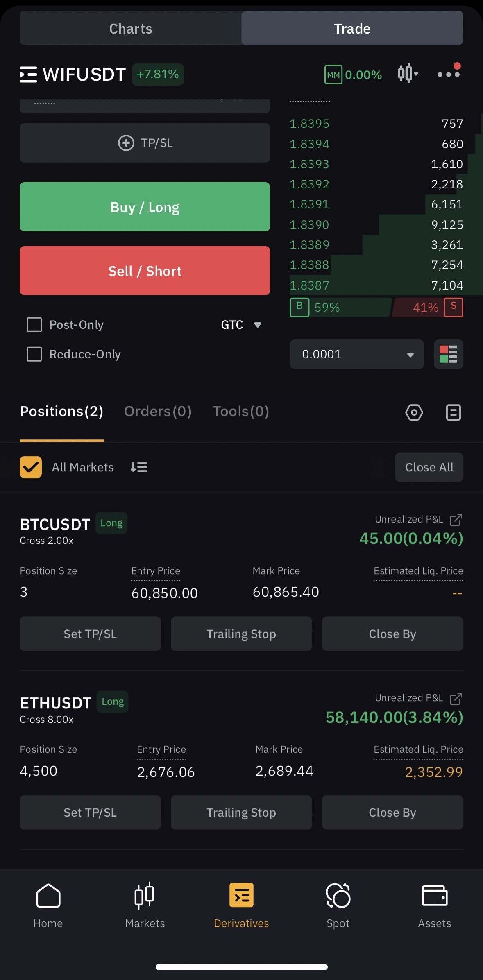Open position settings hexagon icon
Image resolution: width=483 pixels, height=980 pixels.
tap(414, 412)
